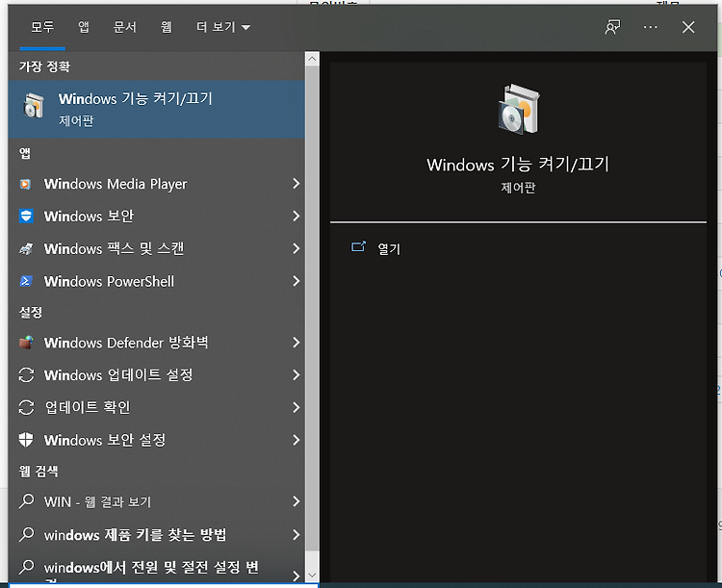Open the 더 보기 dropdown
Image resolution: width=722 pixels, height=588 pixels.
coord(223,27)
